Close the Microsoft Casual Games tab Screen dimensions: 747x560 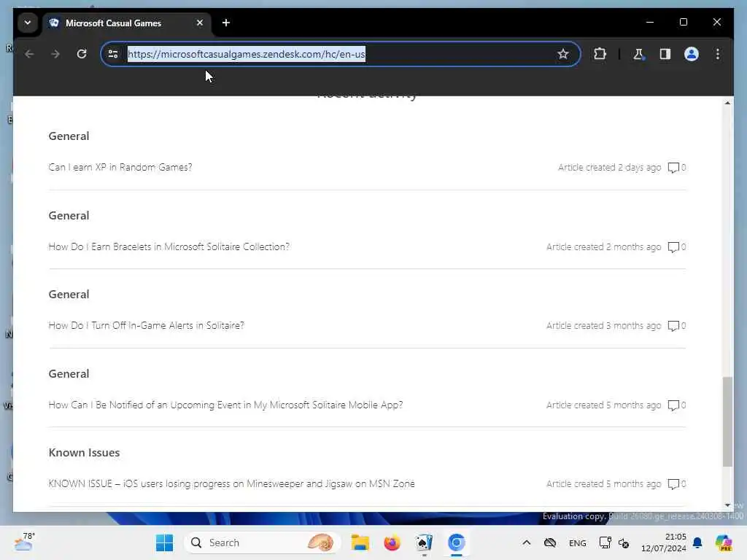click(200, 23)
